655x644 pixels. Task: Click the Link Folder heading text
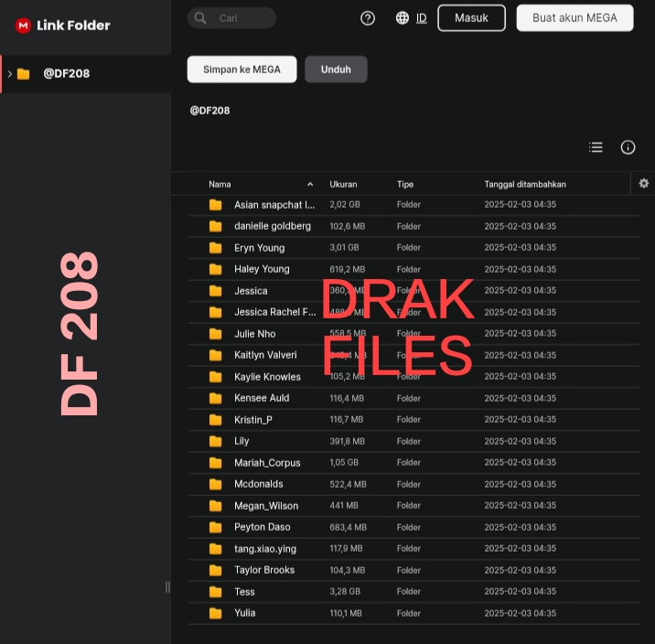click(x=73, y=26)
